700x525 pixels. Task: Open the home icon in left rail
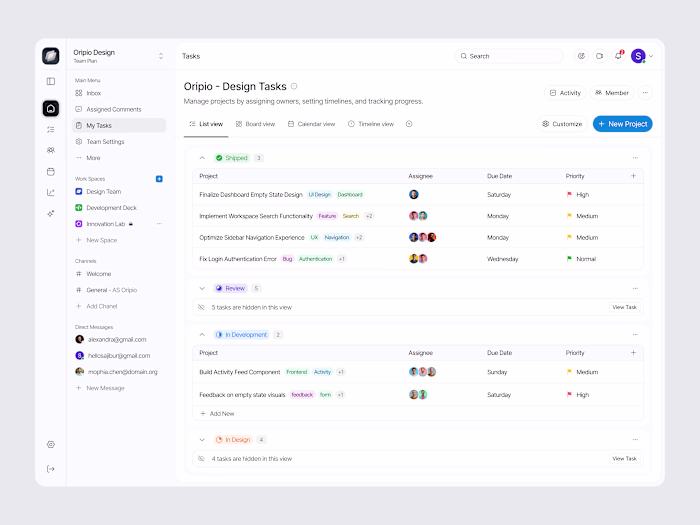pyautogui.click(x=51, y=108)
